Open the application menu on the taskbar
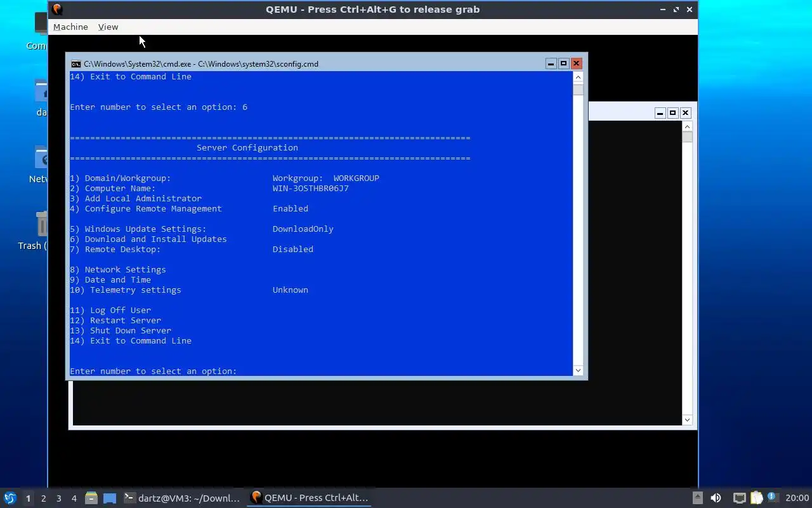This screenshot has height=508, width=812. click(x=10, y=498)
